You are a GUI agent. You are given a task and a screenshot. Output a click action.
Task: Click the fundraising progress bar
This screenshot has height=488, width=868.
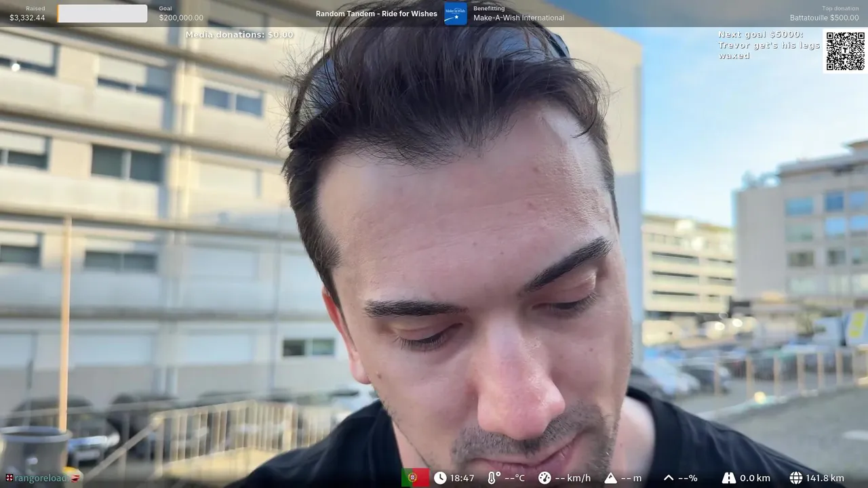coord(102,14)
